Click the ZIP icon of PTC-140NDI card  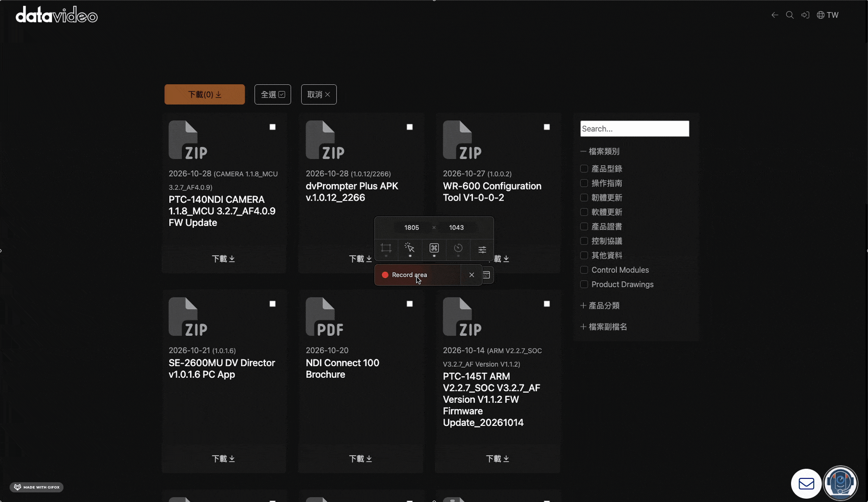pos(188,140)
